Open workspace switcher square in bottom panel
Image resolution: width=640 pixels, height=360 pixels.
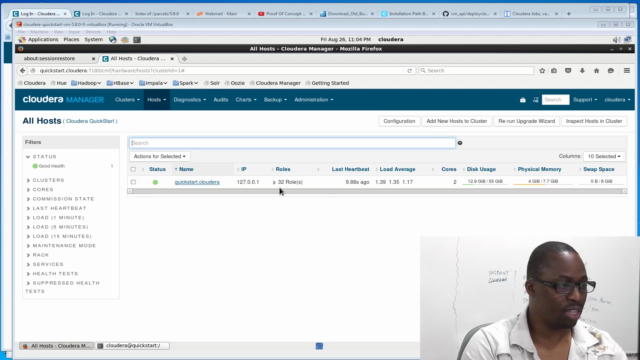point(319,346)
